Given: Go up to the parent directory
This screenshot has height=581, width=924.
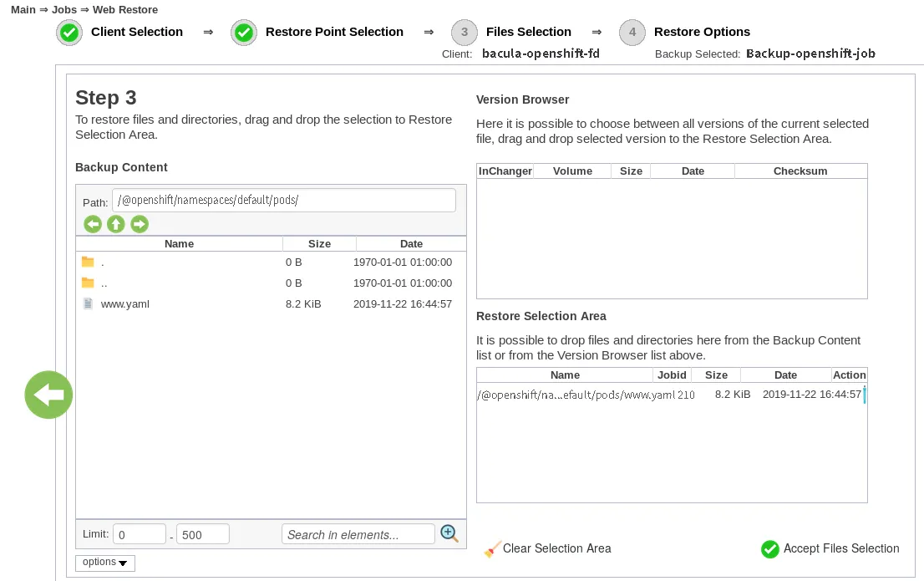Looking at the screenshot, I should click(x=116, y=224).
